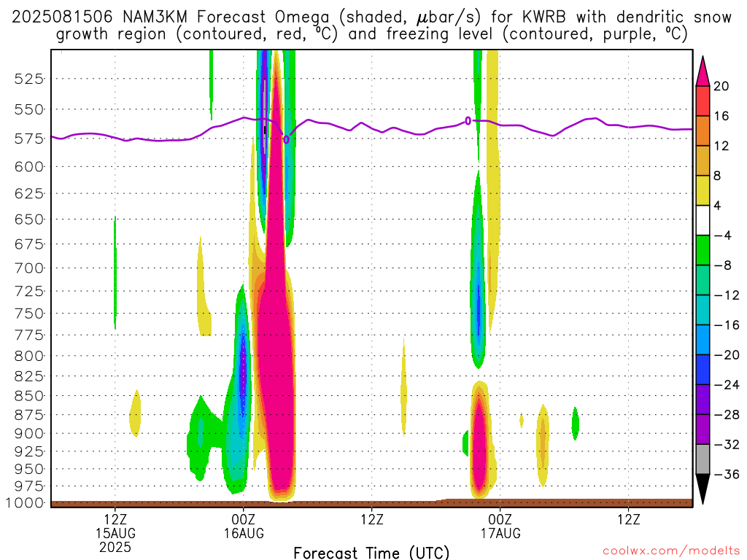Click the 1000 pressure level label
The width and height of the screenshot is (747, 560).
pyautogui.click(x=25, y=503)
